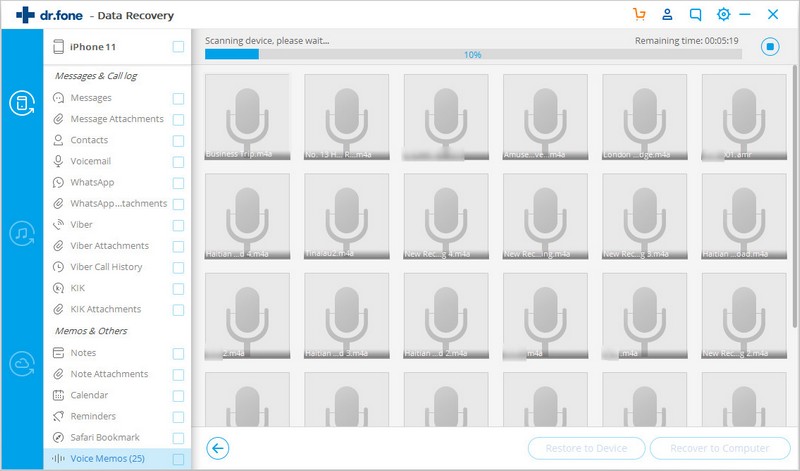Select the Business Trip.m4a voice memo thumbnail
800x471 pixels.
pyautogui.click(x=247, y=117)
